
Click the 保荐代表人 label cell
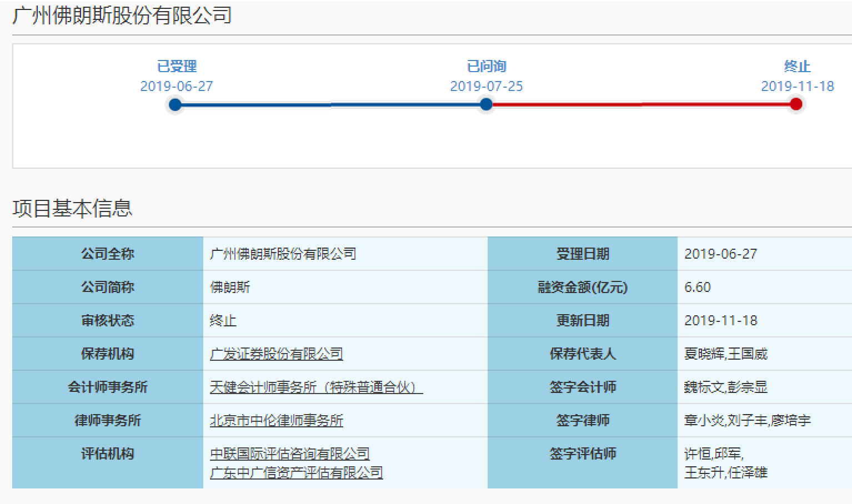pyautogui.click(x=583, y=354)
